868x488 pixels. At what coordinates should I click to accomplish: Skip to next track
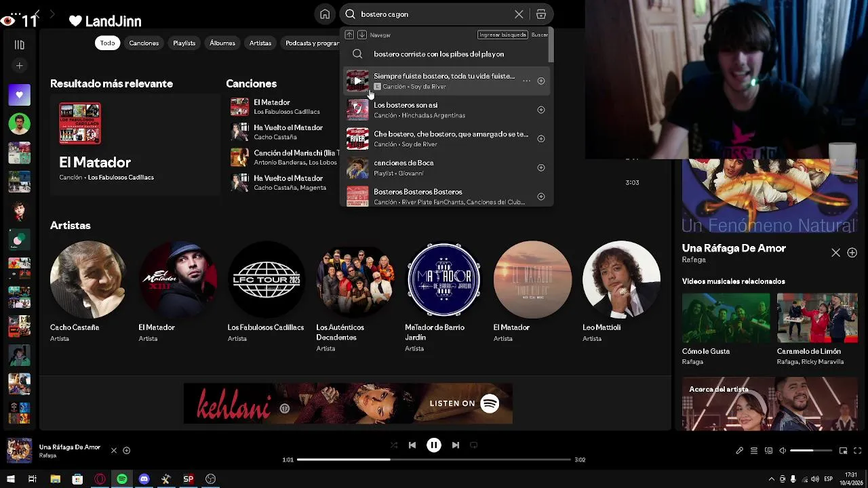[x=456, y=445]
